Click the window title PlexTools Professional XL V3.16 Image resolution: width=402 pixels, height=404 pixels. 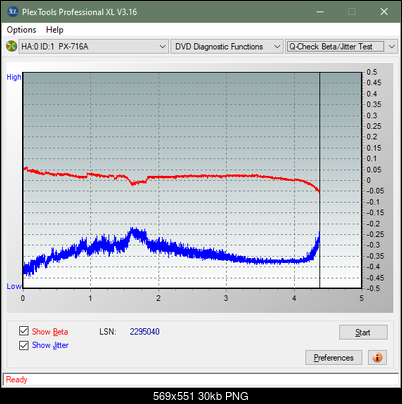click(79, 12)
